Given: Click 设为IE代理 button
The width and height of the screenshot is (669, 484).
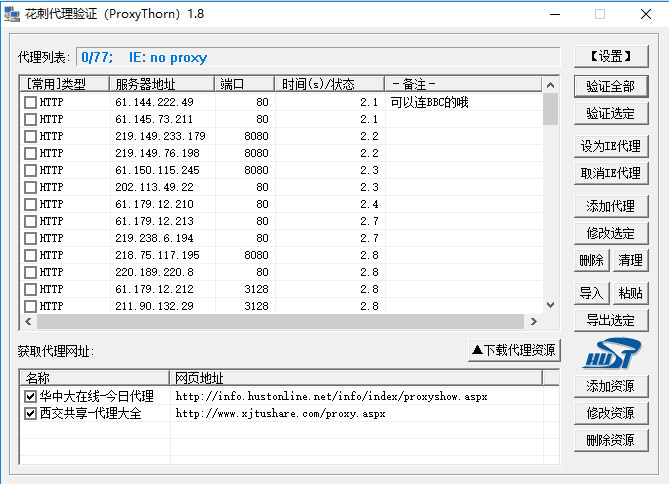Looking at the screenshot, I should [x=610, y=146].
